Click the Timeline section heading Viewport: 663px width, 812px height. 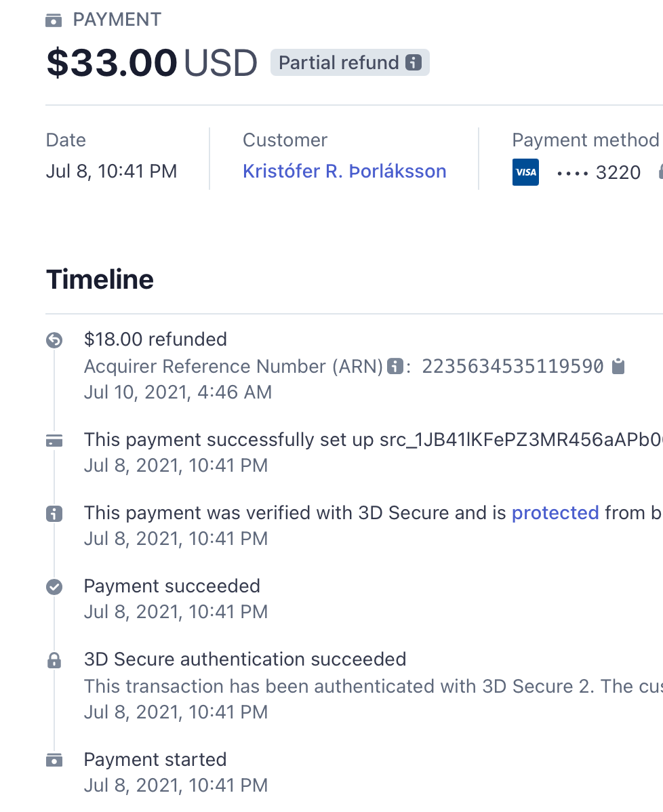tap(100, 280)
